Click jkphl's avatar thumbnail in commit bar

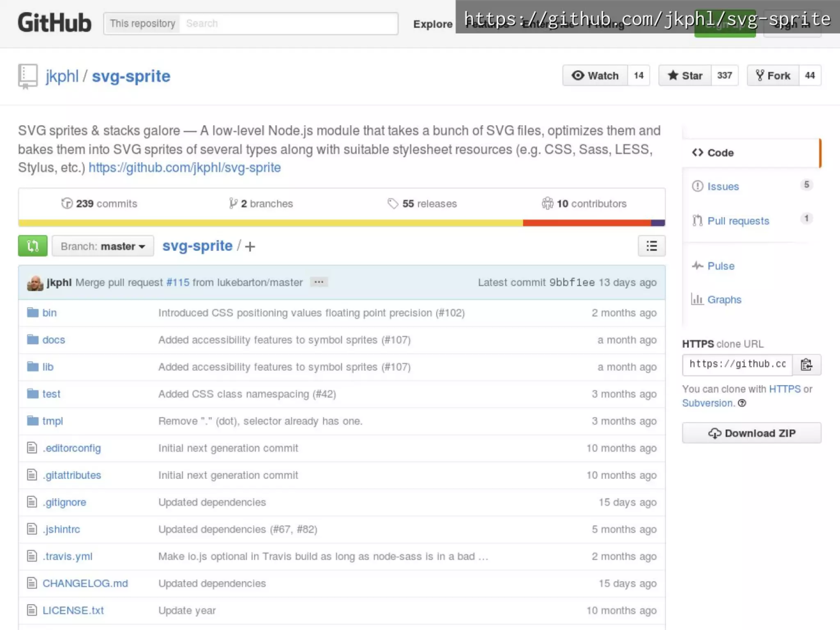point(35,283)
